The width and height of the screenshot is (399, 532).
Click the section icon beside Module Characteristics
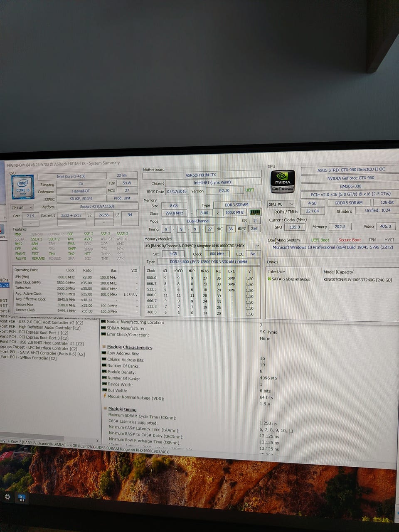tap(104, 347)
